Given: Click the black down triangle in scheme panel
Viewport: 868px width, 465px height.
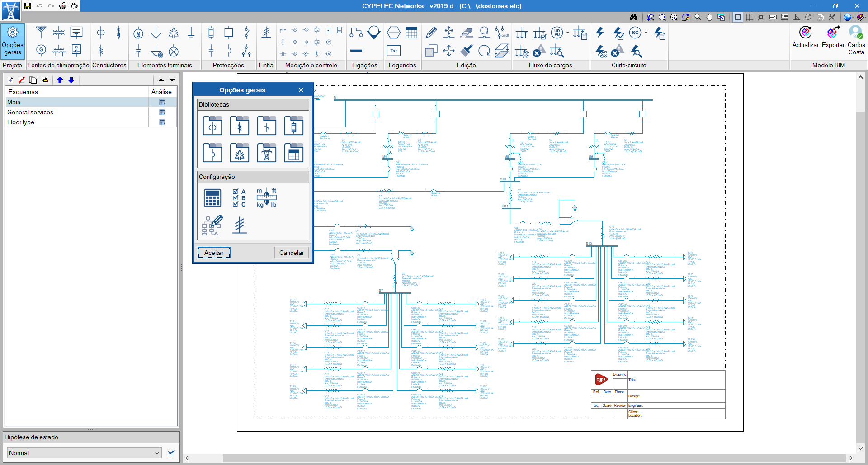Looking at the screenshot, I should (172, 80).
